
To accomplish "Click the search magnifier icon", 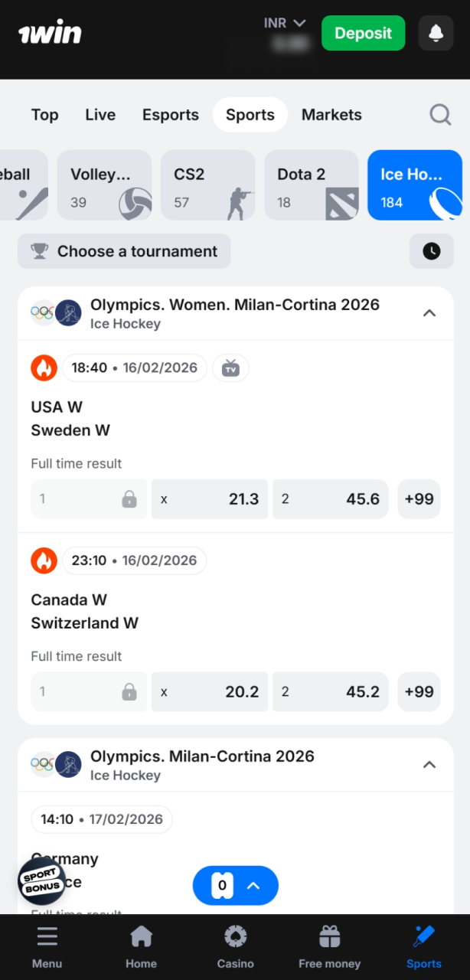I will pyautogui.click(x=440, y=114).
